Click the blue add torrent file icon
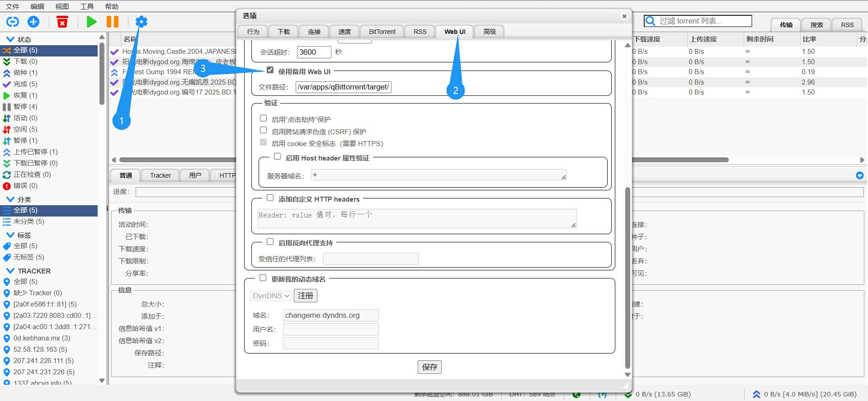The width and height of the screenshot is (868, 401). (x=33, y=22)
